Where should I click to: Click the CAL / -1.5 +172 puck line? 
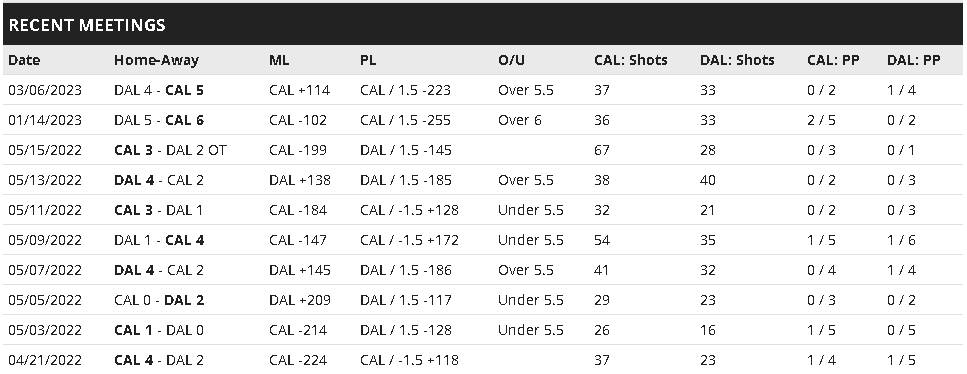click(409, 240)
